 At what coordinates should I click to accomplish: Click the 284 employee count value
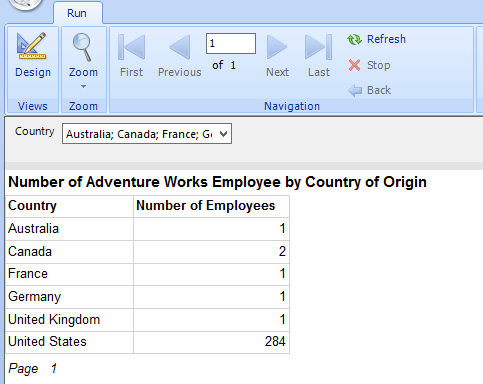(x=275, y=341)
